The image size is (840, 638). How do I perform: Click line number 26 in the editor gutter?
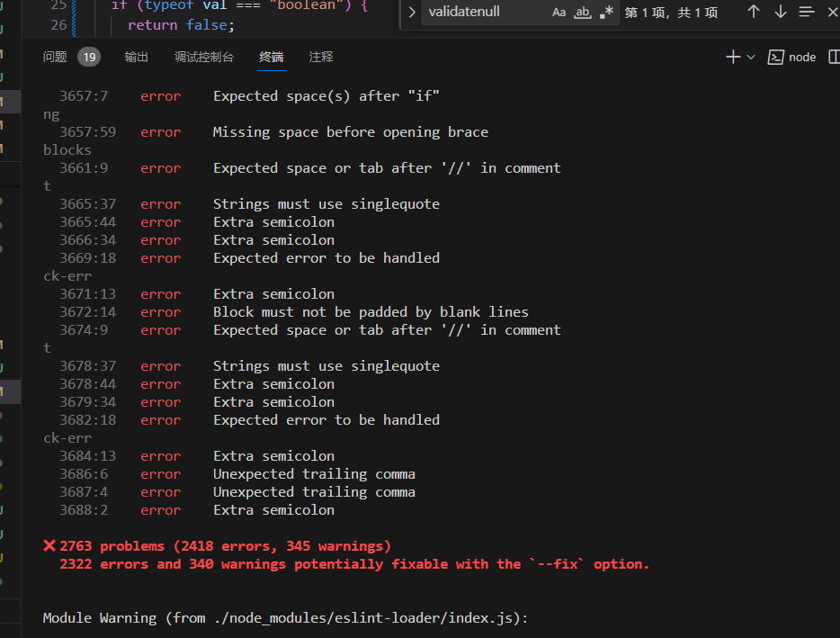(58, 24)
